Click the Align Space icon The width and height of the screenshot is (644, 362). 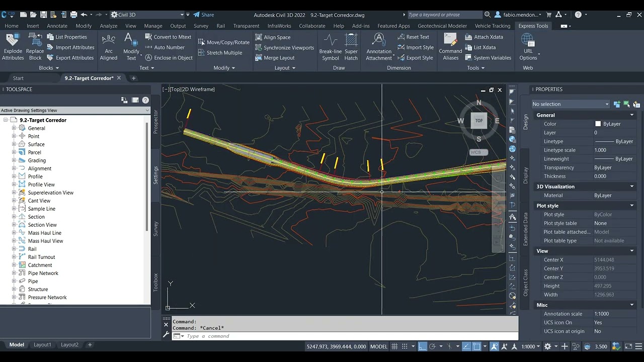(259, 37)
